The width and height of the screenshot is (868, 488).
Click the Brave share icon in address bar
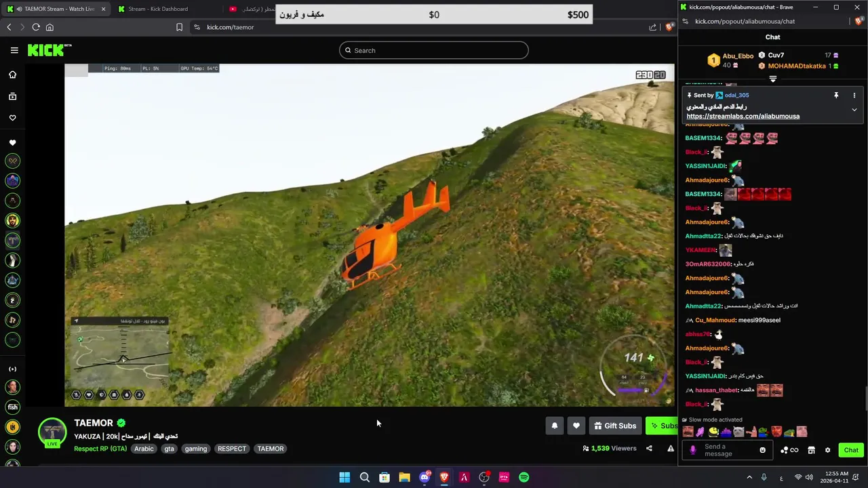652,27
